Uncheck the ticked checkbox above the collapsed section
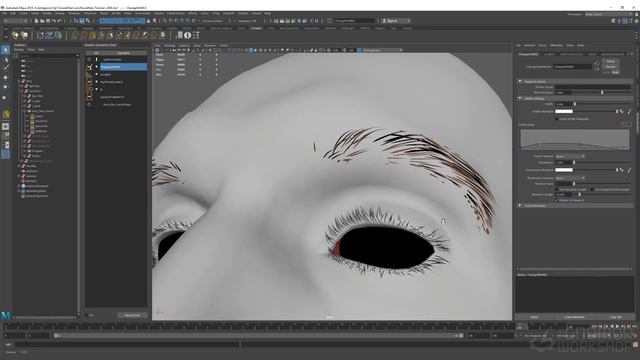Screen dimensions: 640x360 557,200
